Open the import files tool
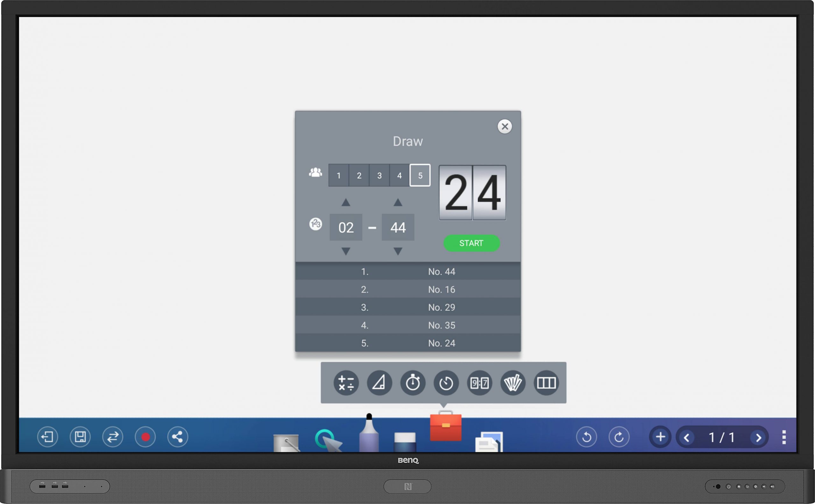Image resolution: width=815 pixels, height=504 pixels. [x=489, y=442]
